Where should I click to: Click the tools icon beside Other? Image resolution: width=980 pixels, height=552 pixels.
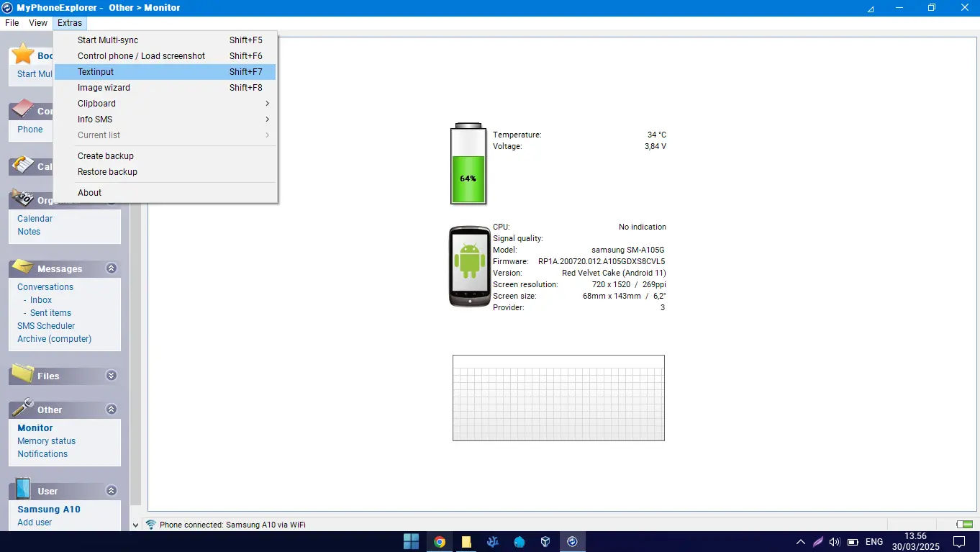point(23,407)
